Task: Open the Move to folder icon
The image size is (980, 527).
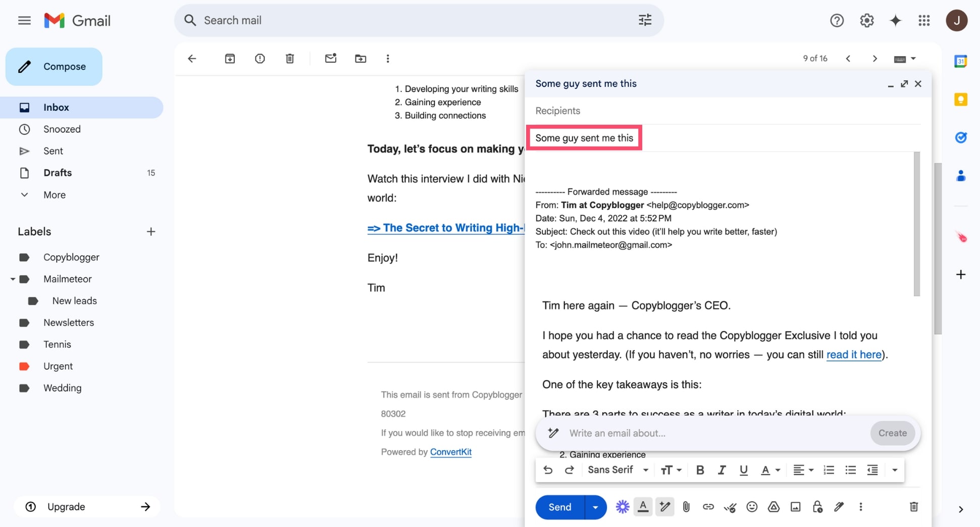Action: pos(360,59)
